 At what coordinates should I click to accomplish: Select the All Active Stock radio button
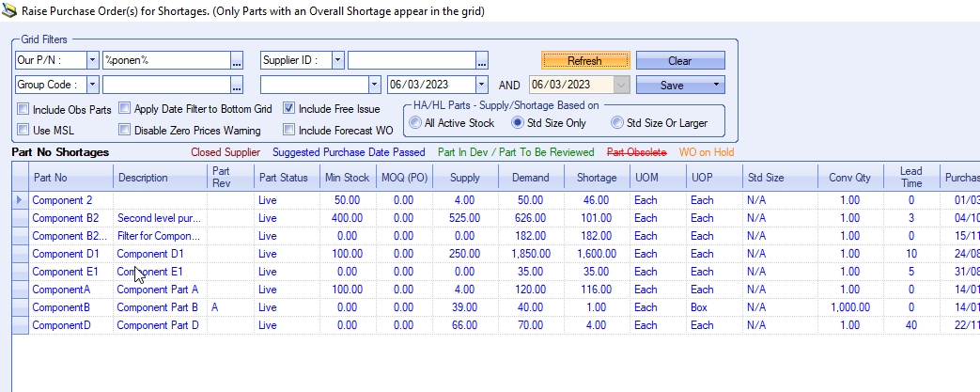click(416, 122)
